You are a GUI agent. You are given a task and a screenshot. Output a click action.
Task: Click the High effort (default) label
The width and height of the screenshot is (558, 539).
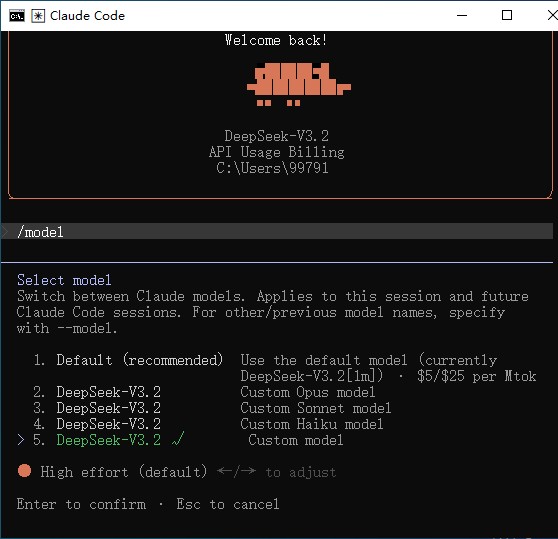pyautogui.click(x=123, y=472)
